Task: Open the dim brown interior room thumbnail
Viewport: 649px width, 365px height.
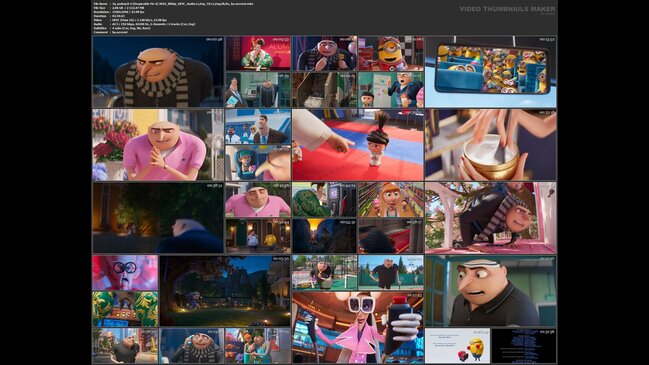Action: [x=324, y=90]
